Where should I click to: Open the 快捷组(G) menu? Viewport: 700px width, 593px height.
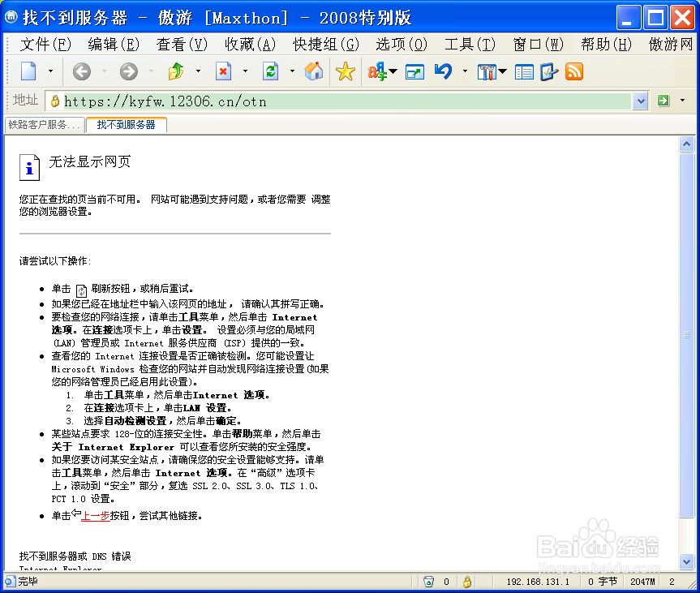(x=326, y=44)
